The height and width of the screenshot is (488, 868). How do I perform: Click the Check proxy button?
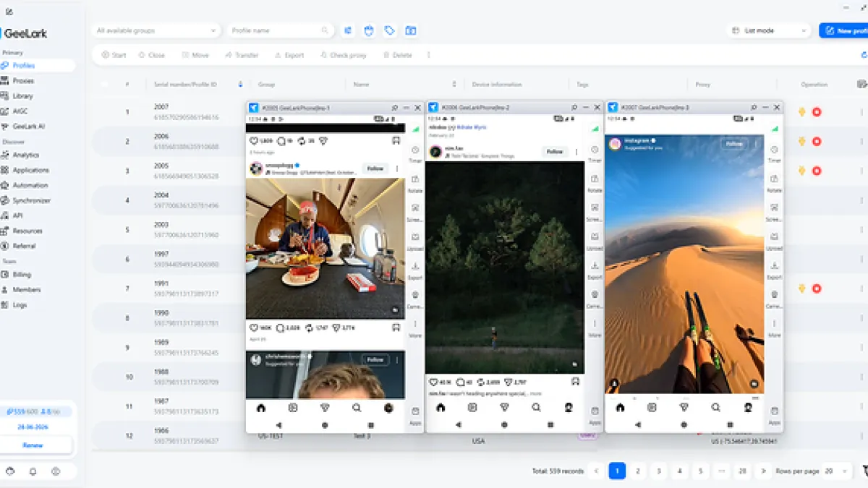(x=343, y=55)
